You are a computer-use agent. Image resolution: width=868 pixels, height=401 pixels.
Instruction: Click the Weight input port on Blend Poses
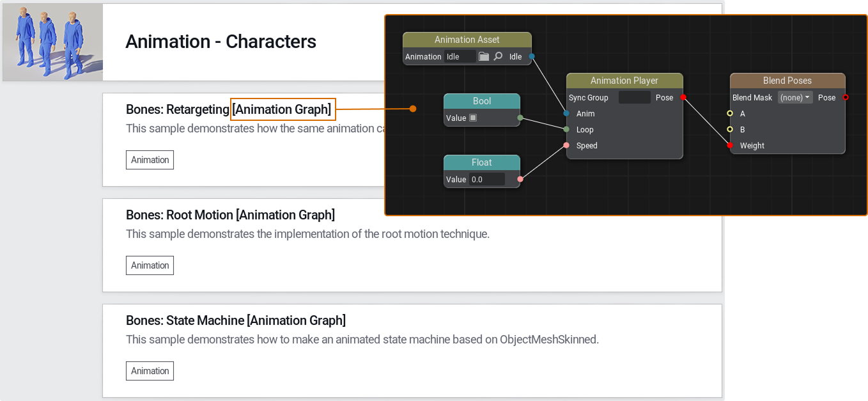pos(730,145)
